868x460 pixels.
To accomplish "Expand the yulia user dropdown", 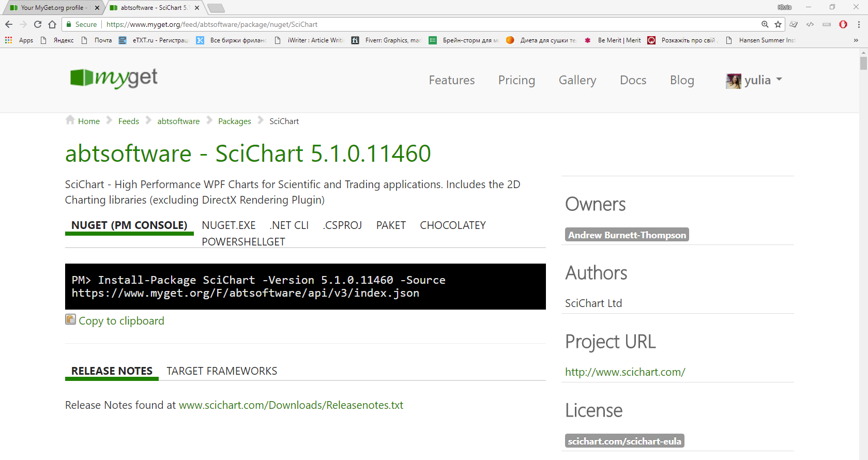I will click(764, 80).
